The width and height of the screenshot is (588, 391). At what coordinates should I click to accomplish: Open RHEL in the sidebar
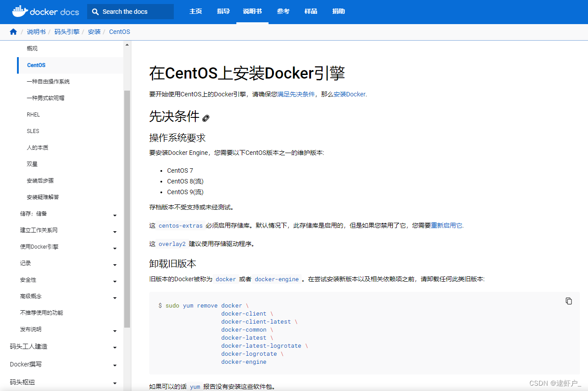click(x=34, y=115)
